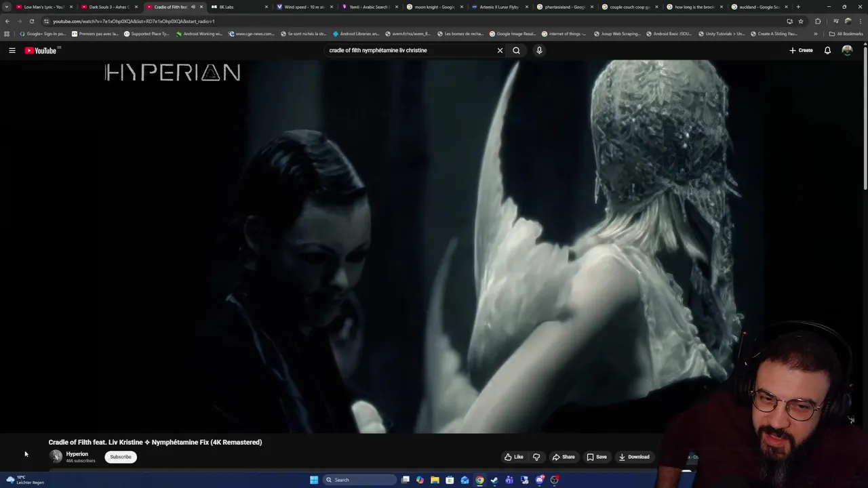This screenshot has width=868, height=488.
Task: View site information in the address bar
Action: pyautogui.click(x=46, y=21)
